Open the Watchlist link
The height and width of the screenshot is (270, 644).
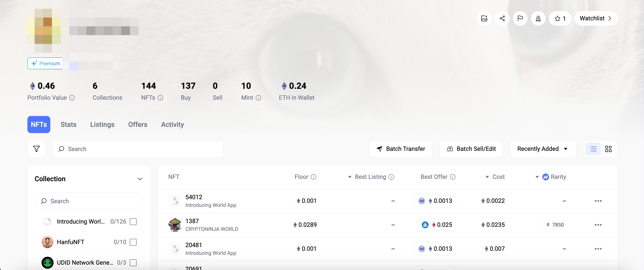click(596, 18)
